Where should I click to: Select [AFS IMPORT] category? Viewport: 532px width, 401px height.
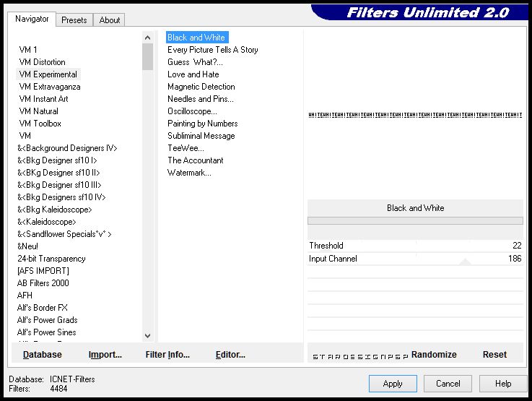[x=43, y=271]
